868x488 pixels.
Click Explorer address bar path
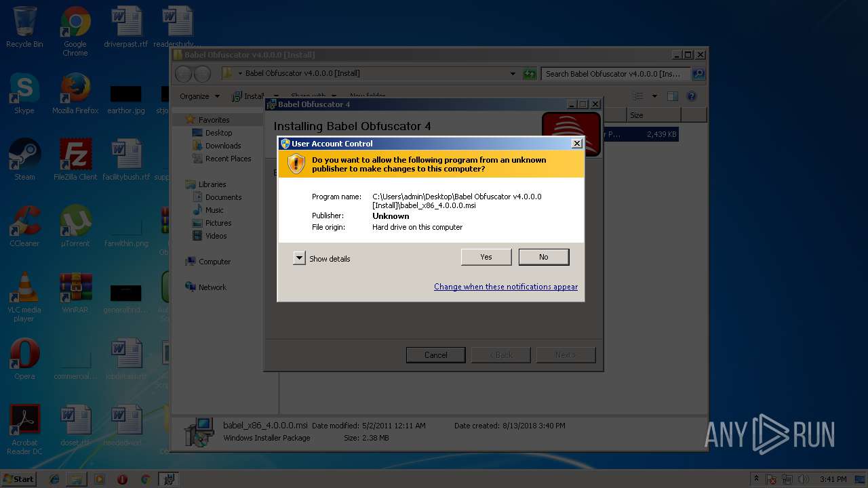pyautogui.click(x=370, y=73)
